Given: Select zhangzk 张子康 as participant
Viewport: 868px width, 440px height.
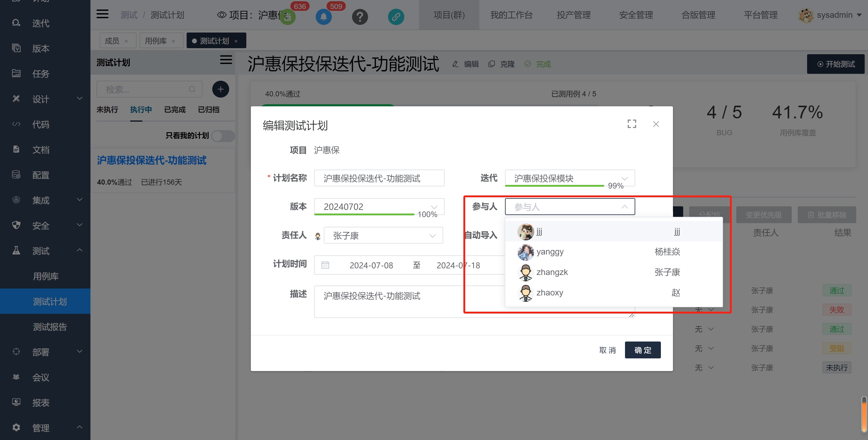Looking at the screenshot, I should point(552,272).
